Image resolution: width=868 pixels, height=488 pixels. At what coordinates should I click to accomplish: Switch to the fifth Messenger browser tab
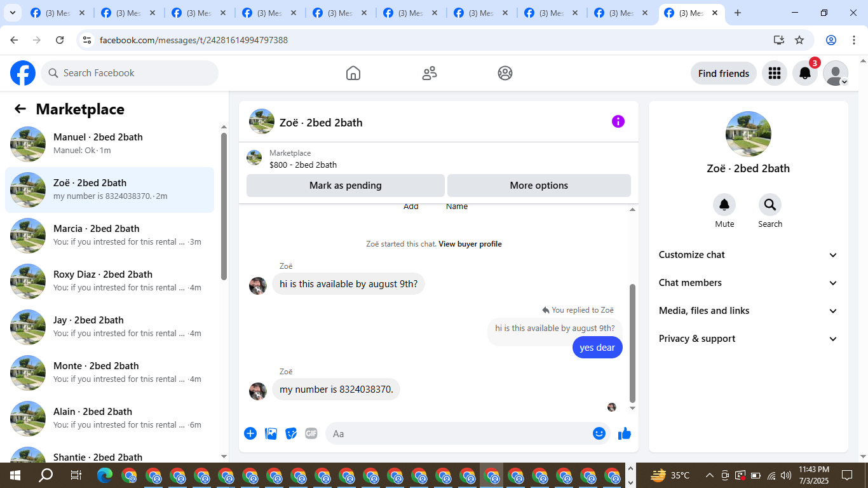click(x=341, y=13)
